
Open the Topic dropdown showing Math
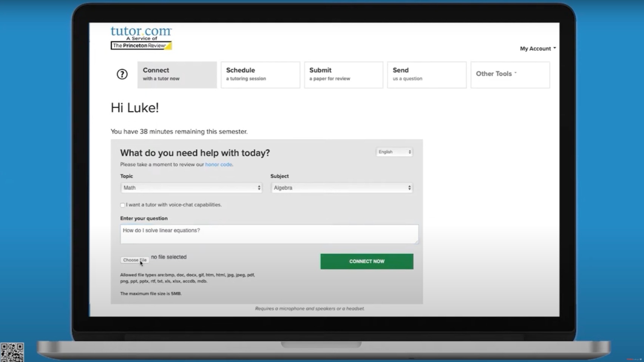191,188
